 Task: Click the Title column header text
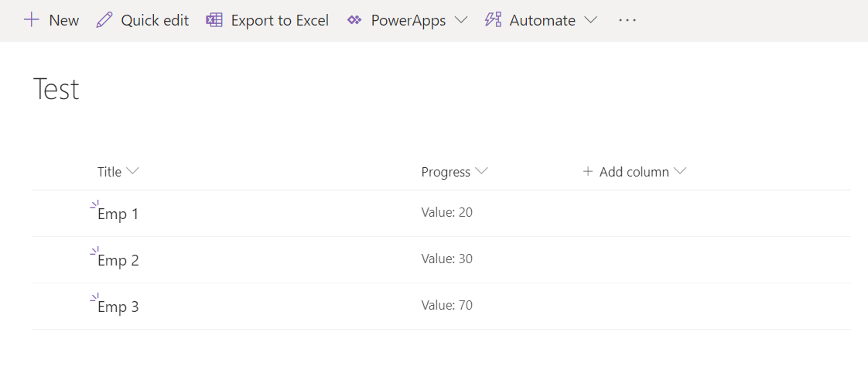pyautogui.click(x=110, y=172)
